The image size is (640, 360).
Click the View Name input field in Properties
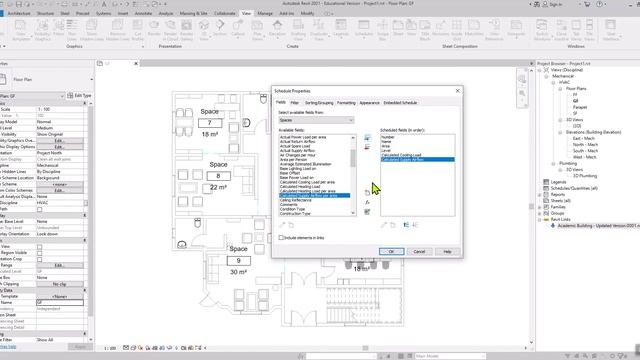click(x=60, y=302)
